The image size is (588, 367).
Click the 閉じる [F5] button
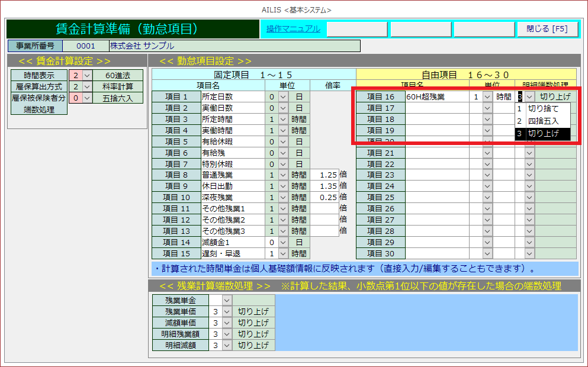coord(547,29)
